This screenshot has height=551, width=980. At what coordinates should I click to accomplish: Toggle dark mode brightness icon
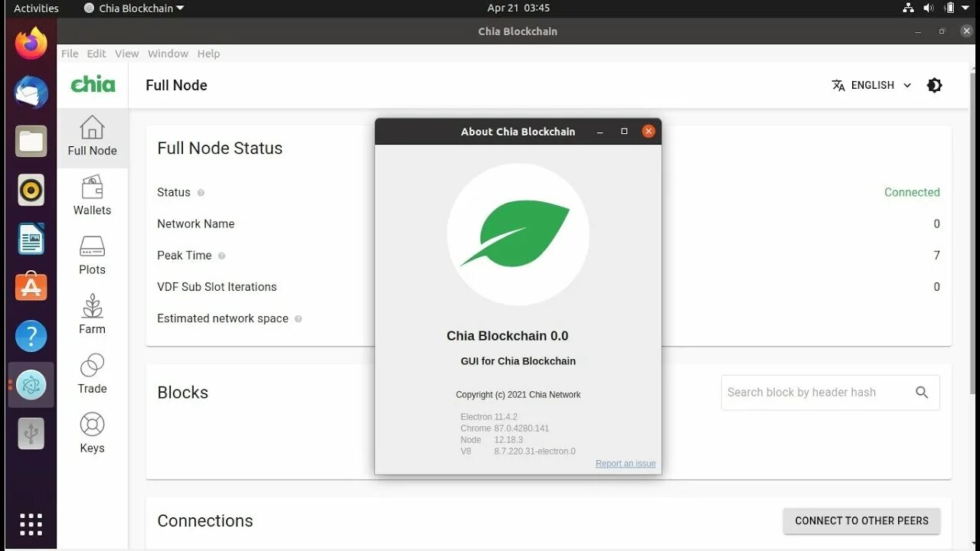(x=934, y=85)
